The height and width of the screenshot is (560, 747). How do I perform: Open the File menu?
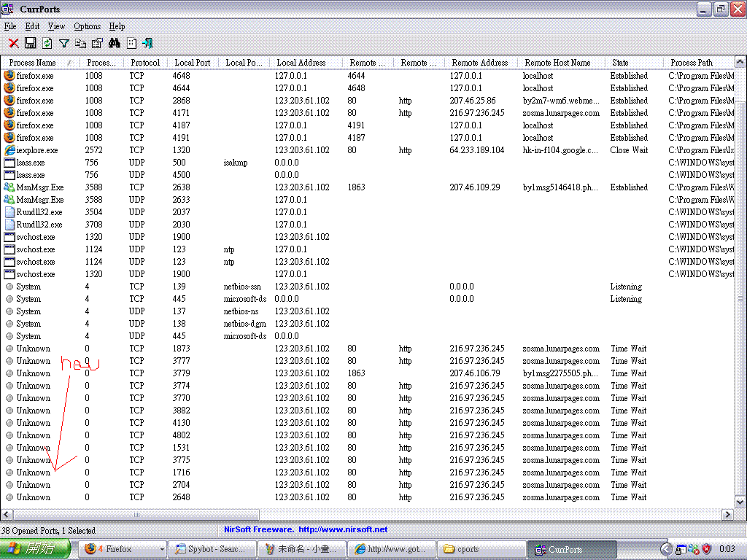[x=10, y=26]
